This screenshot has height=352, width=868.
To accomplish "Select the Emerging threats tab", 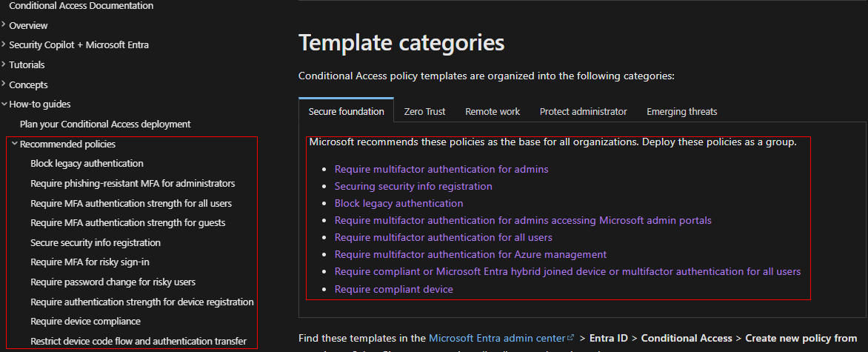I will tap(681, 112).
